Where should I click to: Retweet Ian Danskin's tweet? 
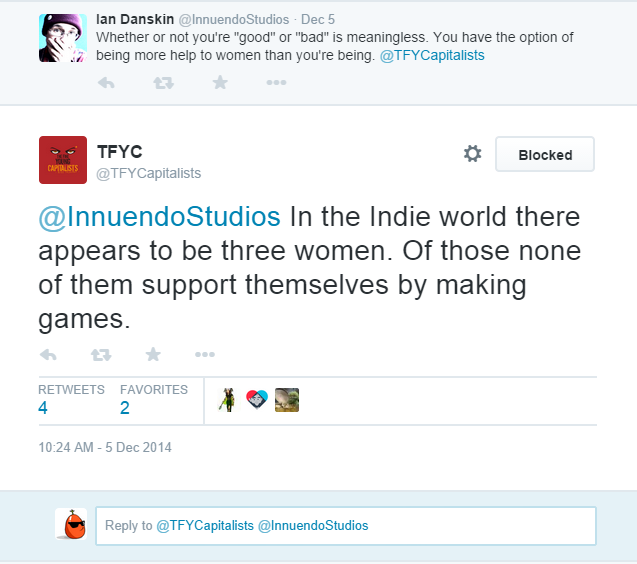163,83
